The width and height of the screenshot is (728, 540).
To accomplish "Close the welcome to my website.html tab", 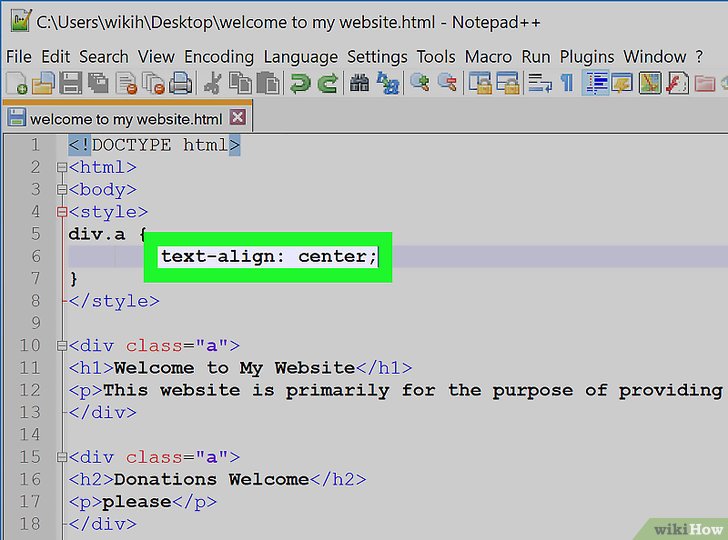I will coord(238,117).
